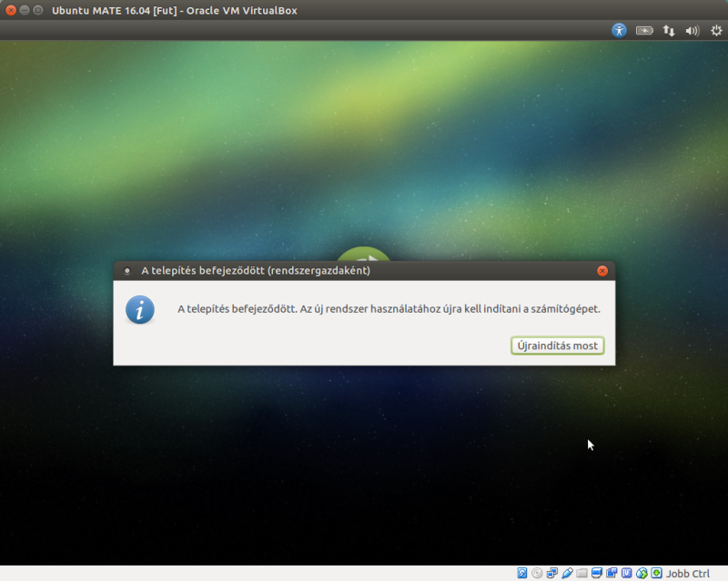Image resolution: width=728 pixels, height=581 pixels.
Task: Click the Jobb Ctrl host key label
Action: click(x=688, y=574)
